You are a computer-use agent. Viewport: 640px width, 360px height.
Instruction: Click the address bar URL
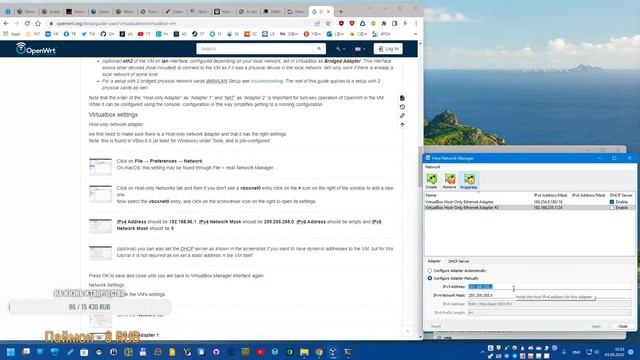(x=116, y=24)
